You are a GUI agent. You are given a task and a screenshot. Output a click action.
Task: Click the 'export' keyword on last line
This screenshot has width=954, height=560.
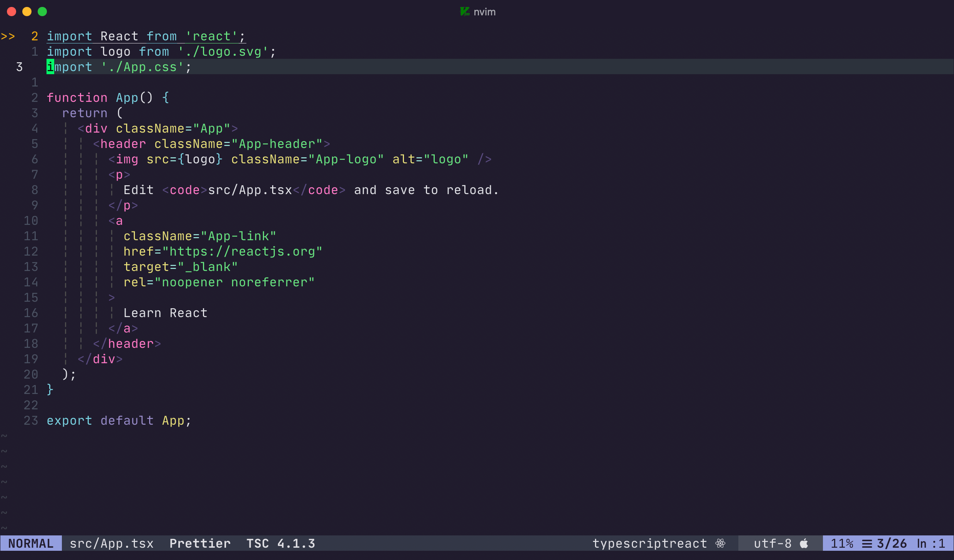[69, 420]
